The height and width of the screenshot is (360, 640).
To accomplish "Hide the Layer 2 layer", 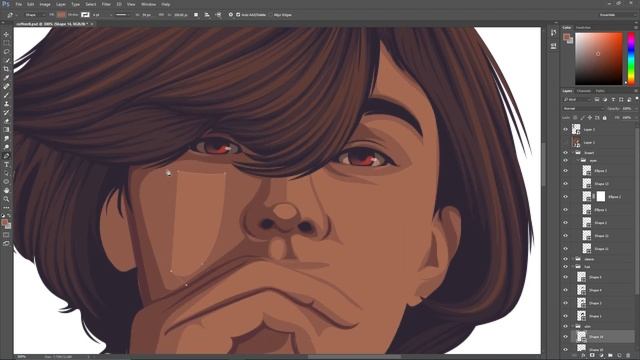I will (x=565, y=129).
